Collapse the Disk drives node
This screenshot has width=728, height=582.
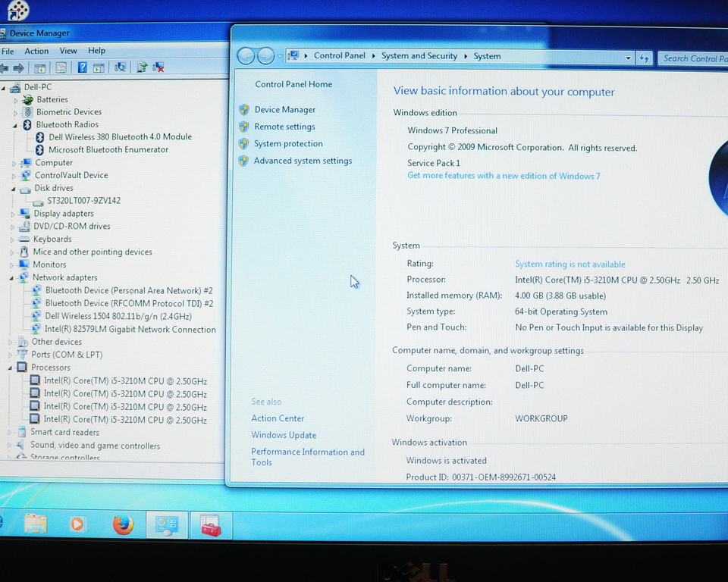14,189
